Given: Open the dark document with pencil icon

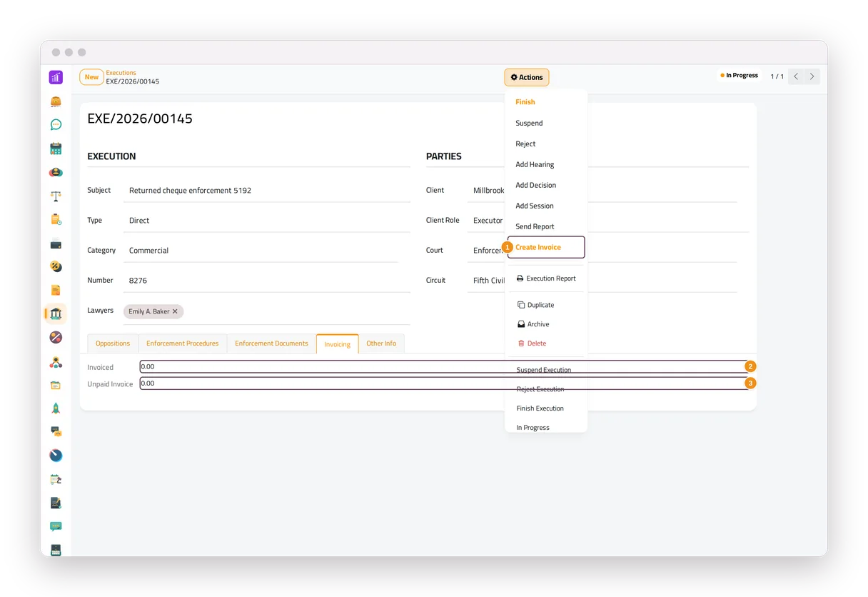Looking at the screenshot, I should (56, 503).
